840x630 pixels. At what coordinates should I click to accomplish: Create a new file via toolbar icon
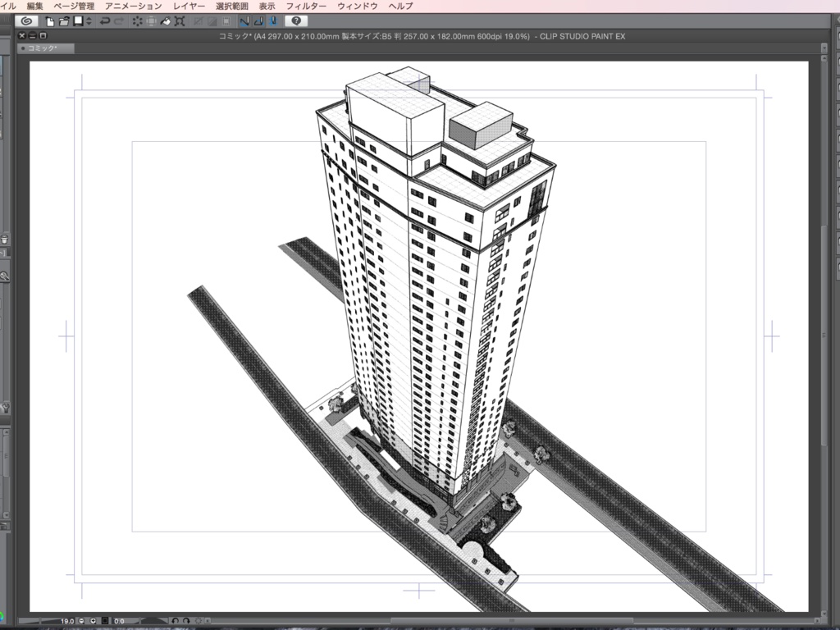point(50,21)
